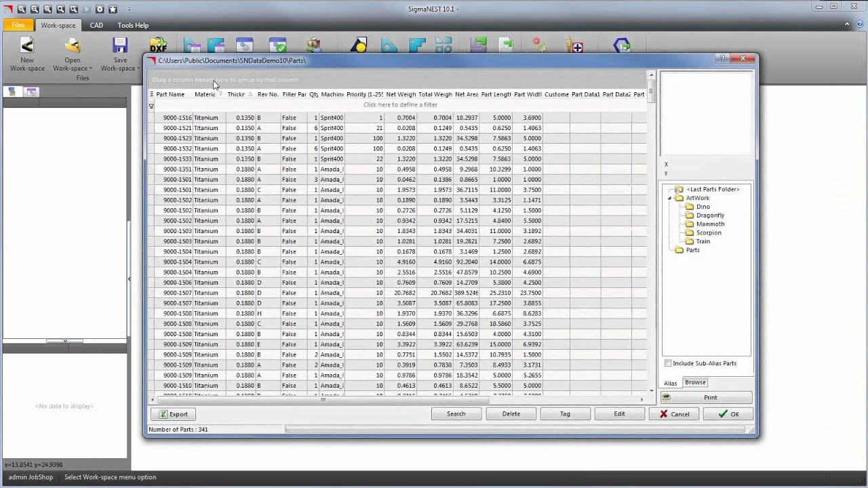This screenshot has width=868, height=488.
Task: Click the New Work-space icon
Action: (26, 45)
